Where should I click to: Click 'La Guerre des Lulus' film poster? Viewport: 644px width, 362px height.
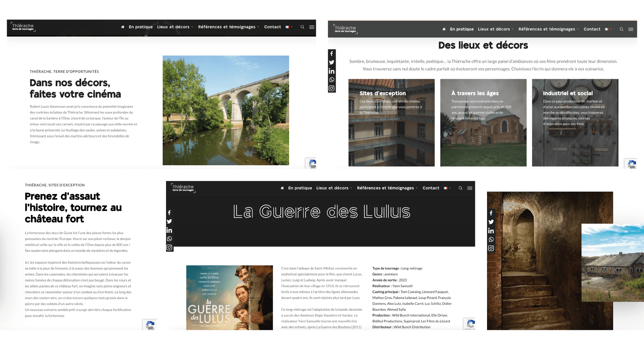(229, 298)
